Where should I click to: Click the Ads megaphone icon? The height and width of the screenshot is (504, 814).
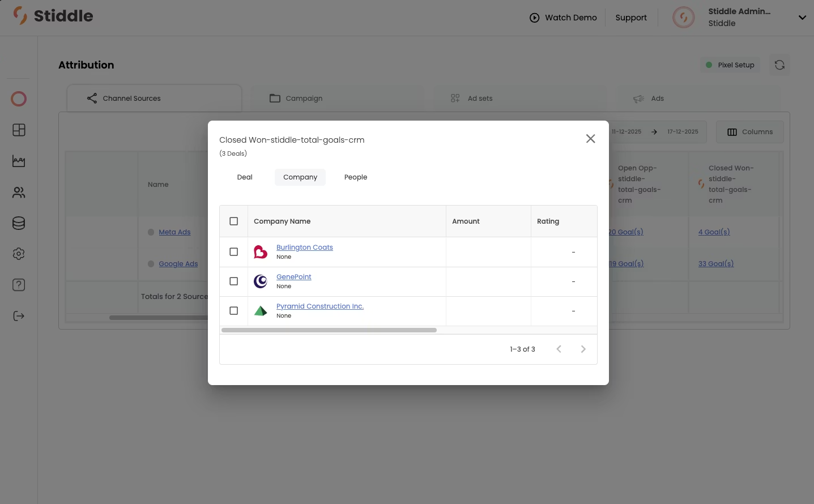638,99
